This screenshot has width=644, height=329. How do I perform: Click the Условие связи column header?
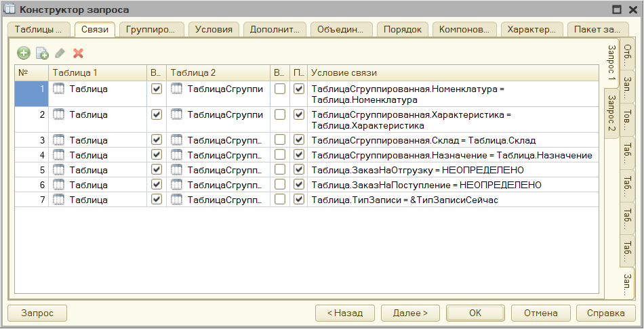453,73
